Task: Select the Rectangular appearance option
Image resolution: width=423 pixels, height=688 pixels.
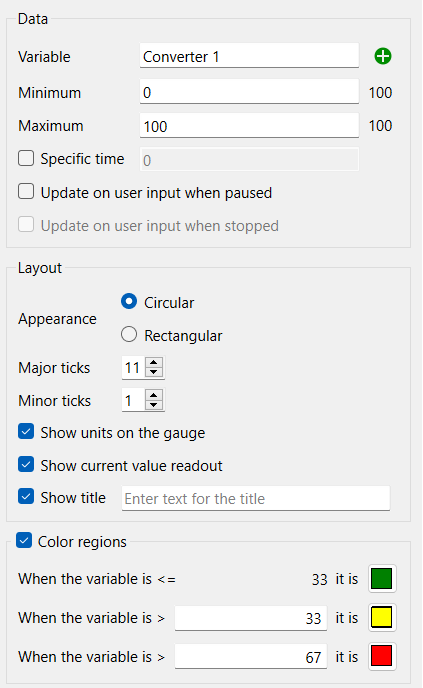Action: (x=129, y=334)
